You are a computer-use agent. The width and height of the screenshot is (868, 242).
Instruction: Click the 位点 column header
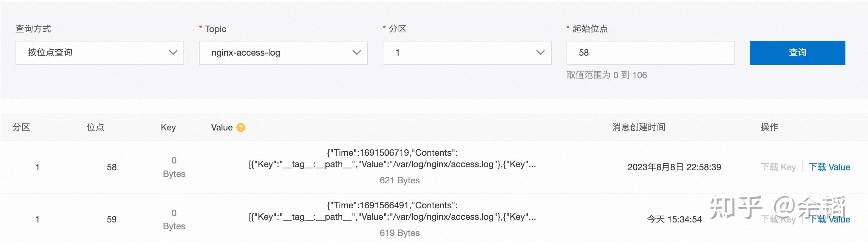click(95, 127)
